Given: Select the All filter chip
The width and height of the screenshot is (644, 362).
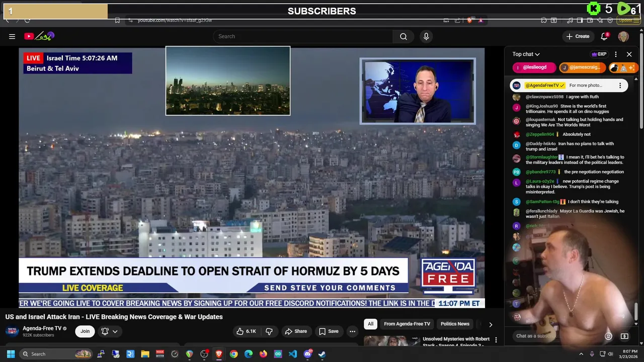Looking at the screenshot, I should [370, 324].
